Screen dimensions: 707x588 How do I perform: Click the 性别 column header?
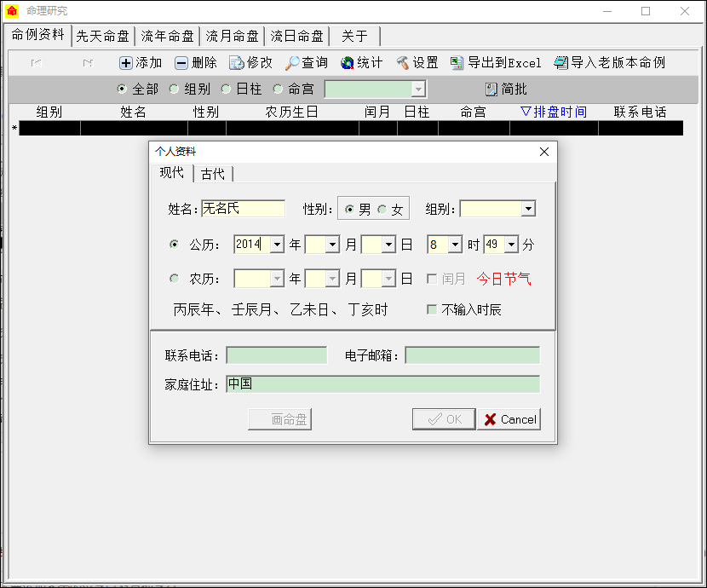[206, 112]
